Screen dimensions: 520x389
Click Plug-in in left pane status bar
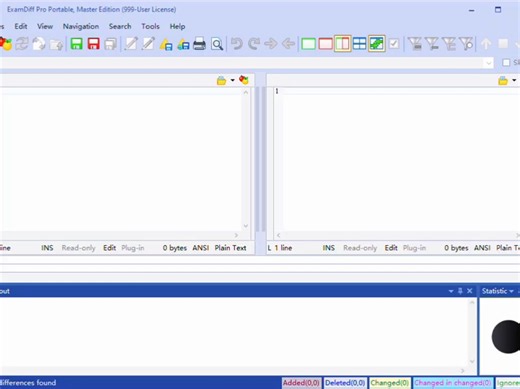[x=133, y=248]
